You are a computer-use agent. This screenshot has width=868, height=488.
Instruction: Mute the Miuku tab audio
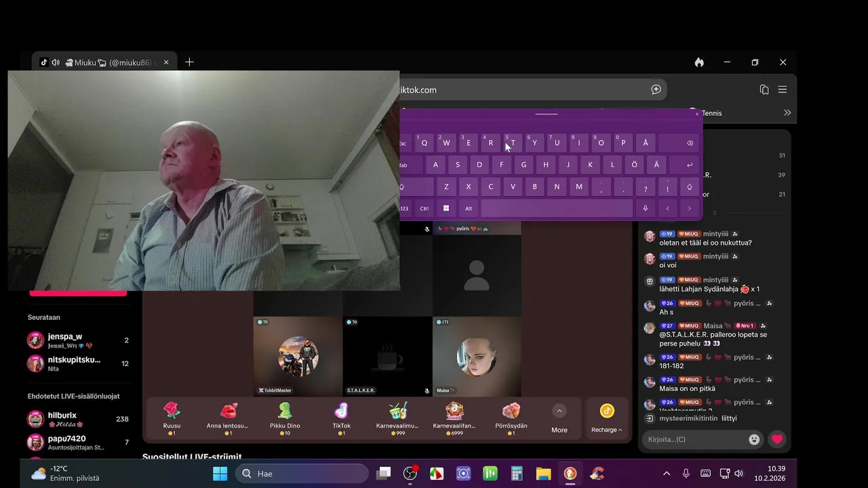pos(56,62)
